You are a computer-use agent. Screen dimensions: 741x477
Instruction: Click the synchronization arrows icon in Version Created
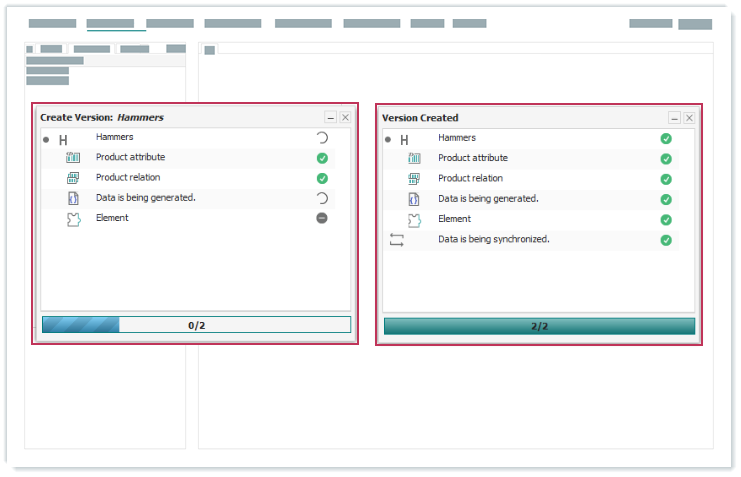point(396,240)
